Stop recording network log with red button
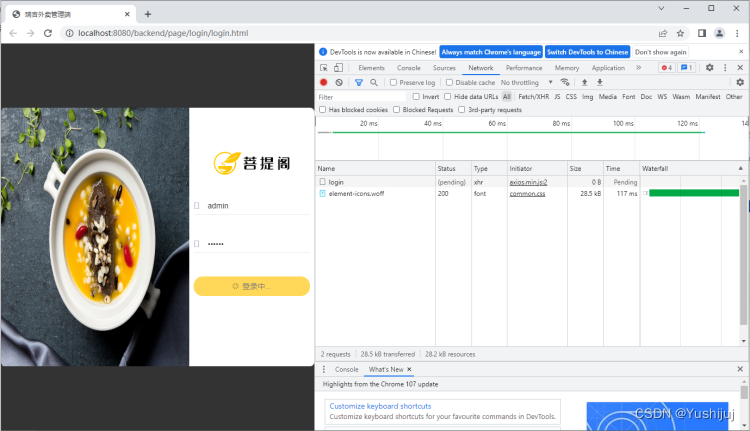 (x=324, y=82)
